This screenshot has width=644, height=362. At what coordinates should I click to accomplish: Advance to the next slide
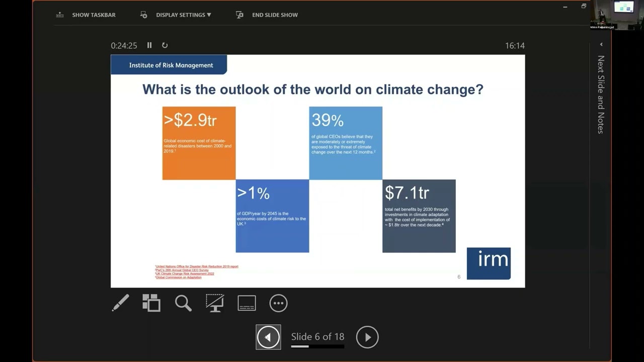pos(367,337)
